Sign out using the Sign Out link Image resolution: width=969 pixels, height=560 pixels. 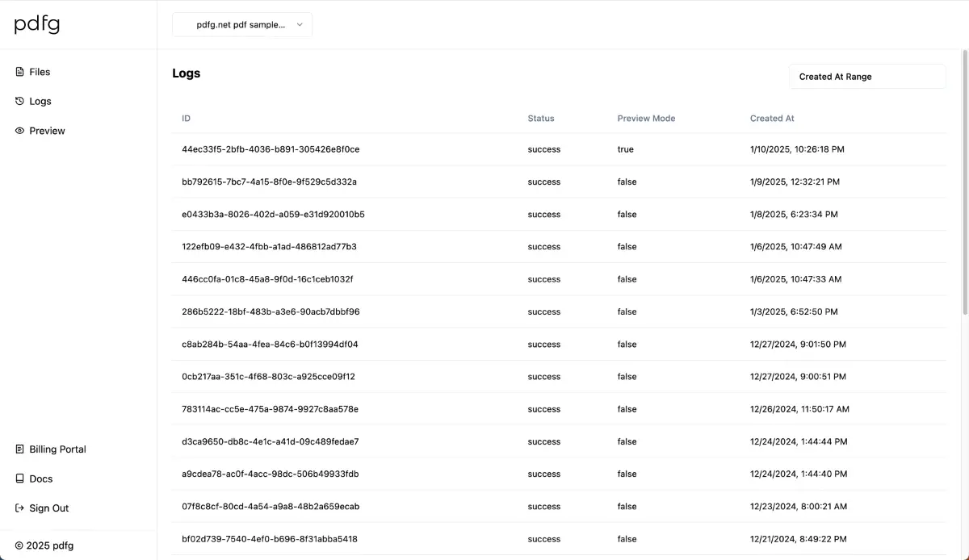coord(49,508)
